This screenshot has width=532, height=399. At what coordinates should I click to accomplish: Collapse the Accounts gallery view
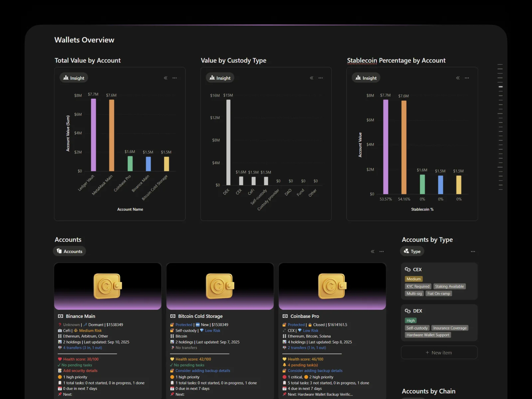(x=373, y=251)
